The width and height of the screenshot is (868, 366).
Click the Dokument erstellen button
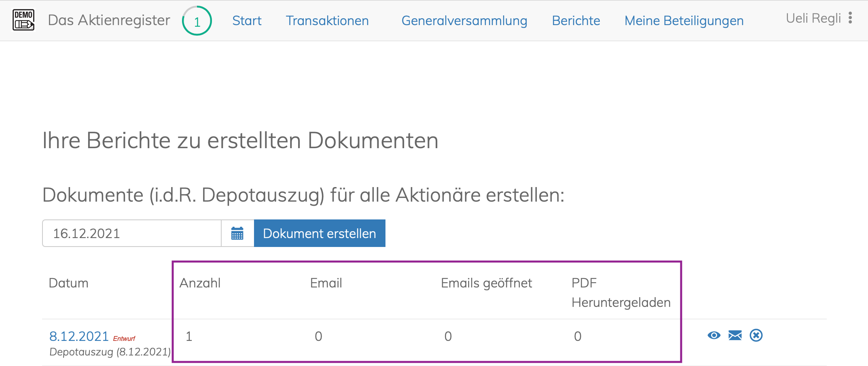coord(320,233)
